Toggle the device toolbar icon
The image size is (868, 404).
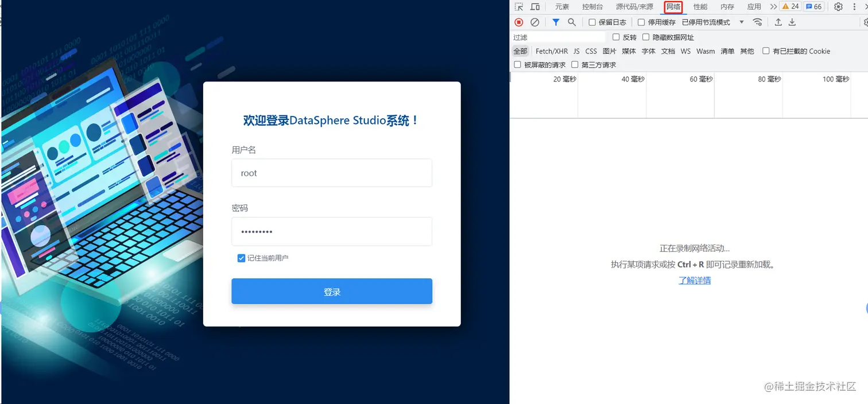535,7
